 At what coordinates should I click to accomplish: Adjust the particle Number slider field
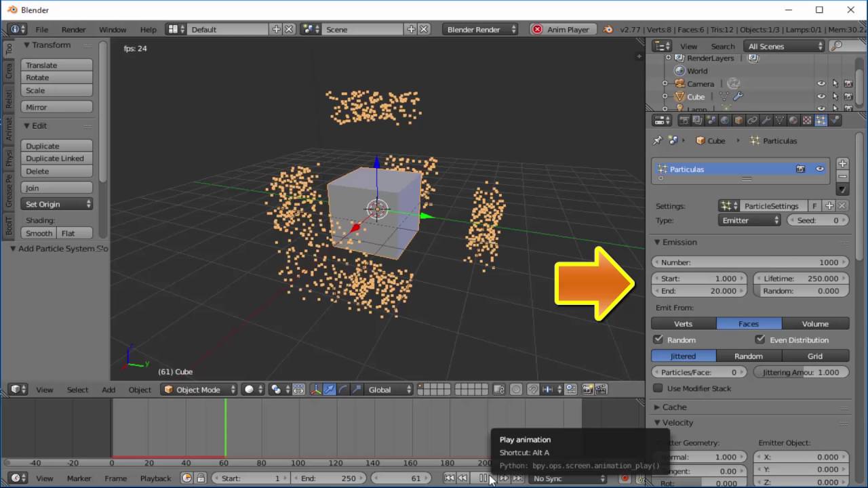click(750, 262)
